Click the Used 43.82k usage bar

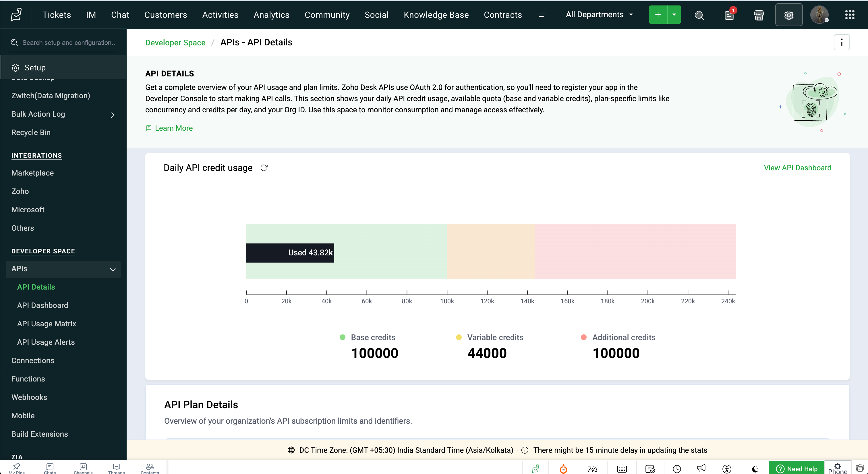click(290, 253)
